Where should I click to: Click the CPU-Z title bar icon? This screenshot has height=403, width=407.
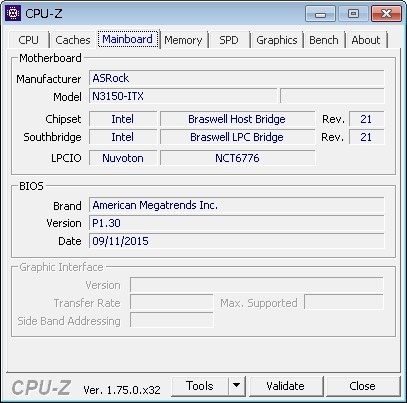coord(13,13)
